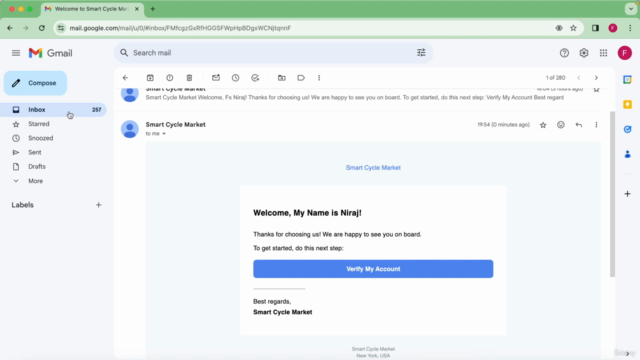Image resolution: width=640 pixels, height=360 pixels.
Task: Open the tab search dropdown
Action: [x=631, y=9]
